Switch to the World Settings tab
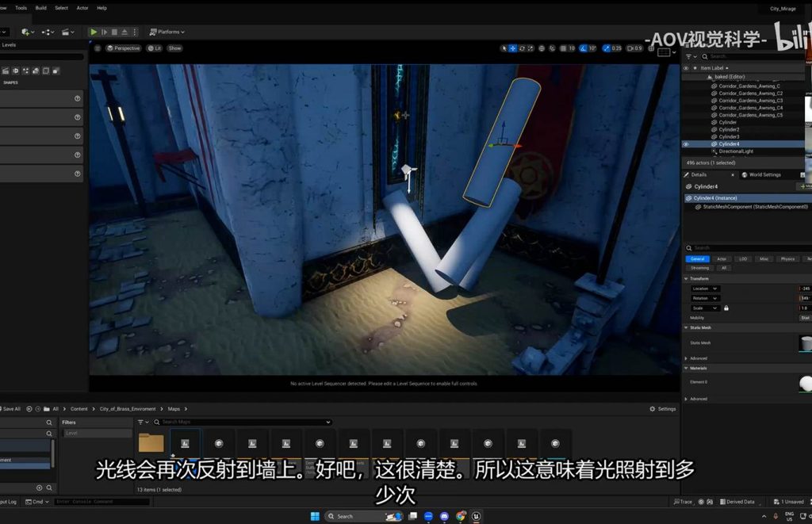The height and width of the screenshot is (524, 812). pos(761,174)
